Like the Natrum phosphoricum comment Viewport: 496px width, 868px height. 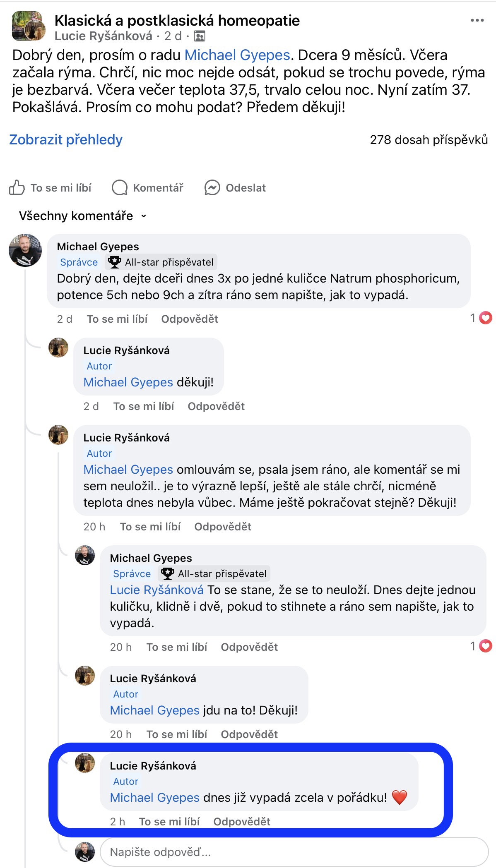[x=117, y=319]
